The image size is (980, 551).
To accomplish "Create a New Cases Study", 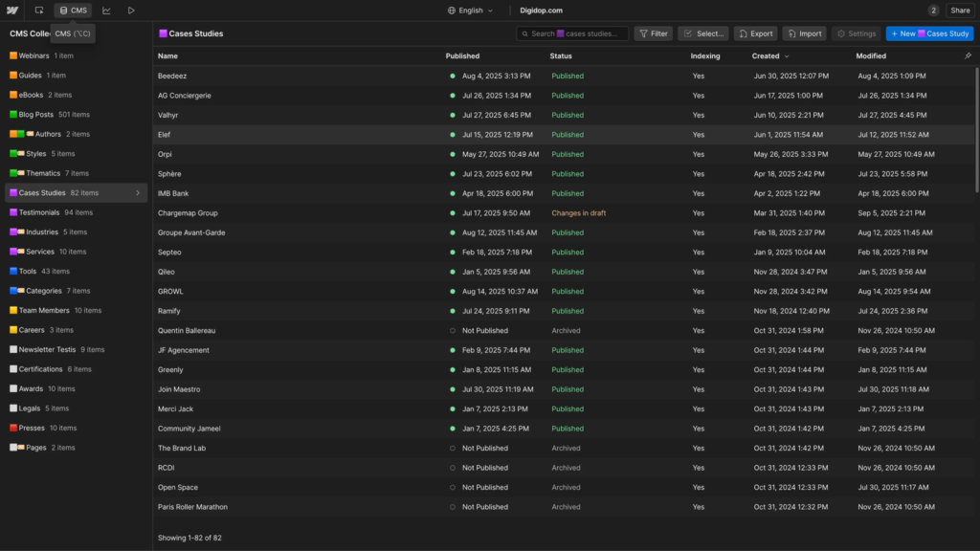I will coord(929,33).
